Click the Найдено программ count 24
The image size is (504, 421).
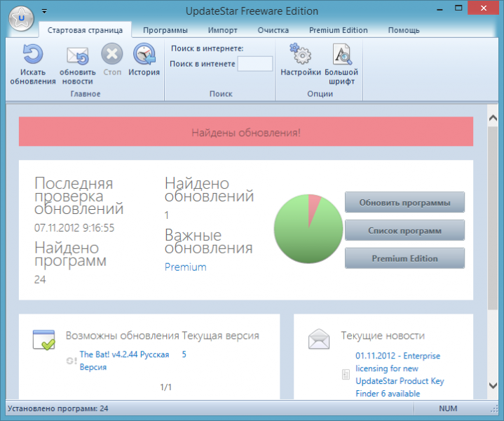click(x=40, y=279)
